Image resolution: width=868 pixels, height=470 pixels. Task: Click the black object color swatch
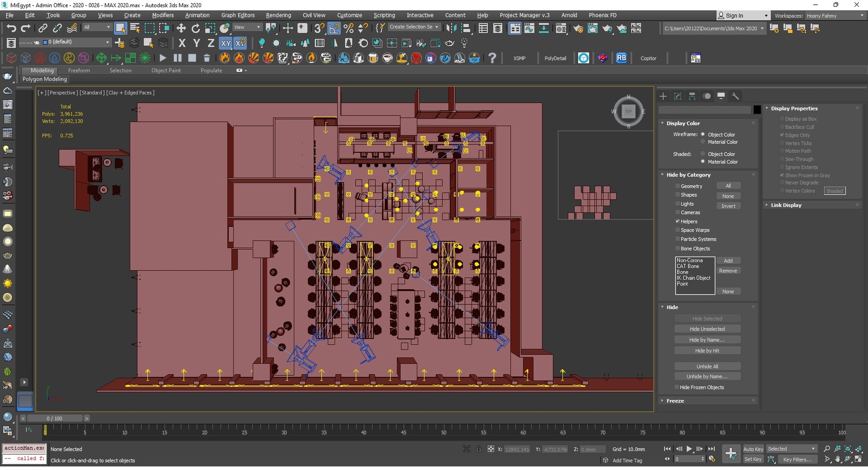coord(757,110)
